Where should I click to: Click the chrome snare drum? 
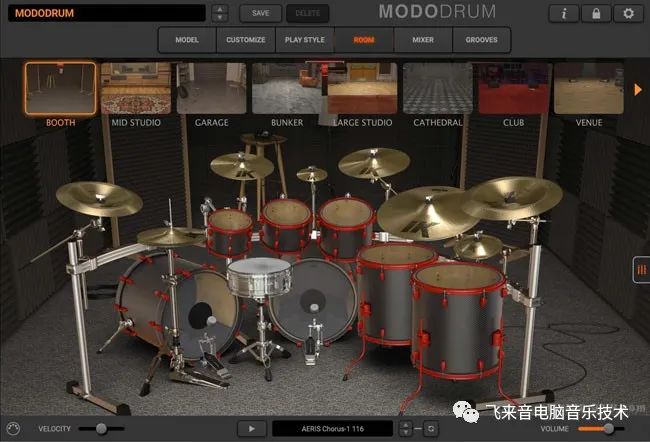tap(260, 276)
